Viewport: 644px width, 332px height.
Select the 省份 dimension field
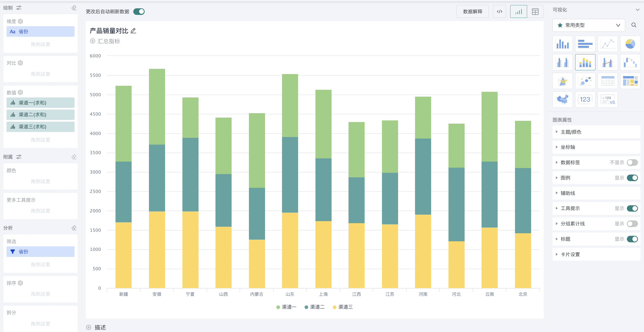41,31
